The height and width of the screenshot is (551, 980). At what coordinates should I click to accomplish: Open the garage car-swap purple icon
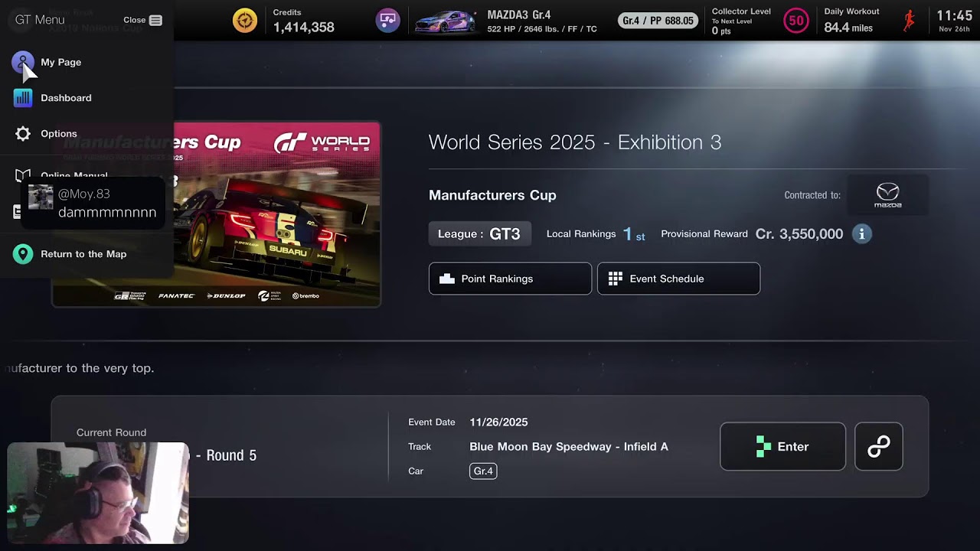pyautogui.click(x=388, y=21)
